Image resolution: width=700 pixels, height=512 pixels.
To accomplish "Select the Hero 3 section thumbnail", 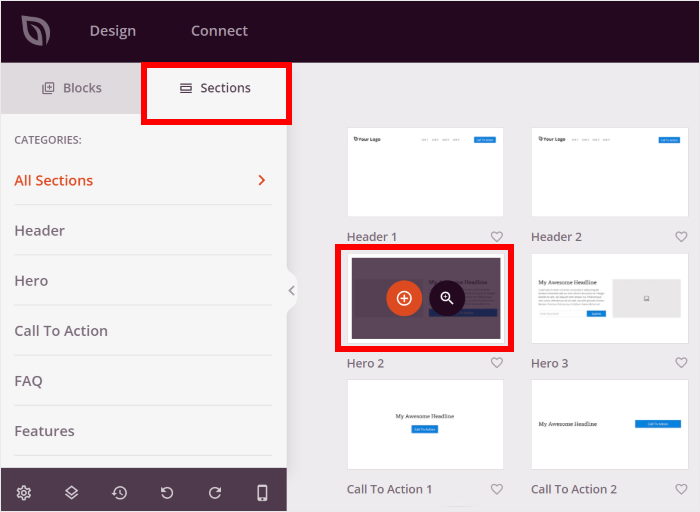I will pyautogui.click(x=610, y=299).
